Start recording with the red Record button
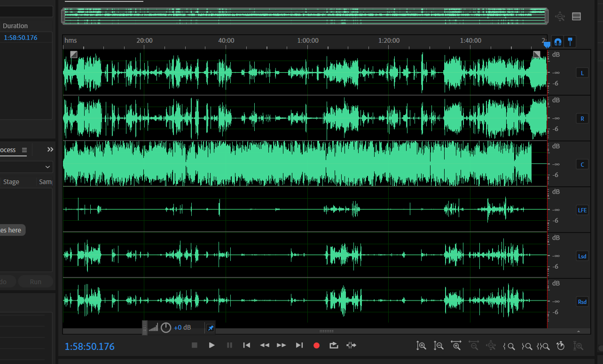 (x=316, y=345)
